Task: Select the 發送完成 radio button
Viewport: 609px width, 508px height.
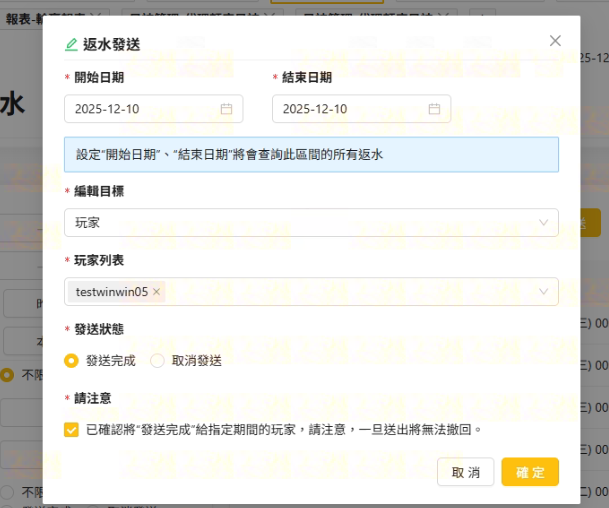Action: coord(71,360)
